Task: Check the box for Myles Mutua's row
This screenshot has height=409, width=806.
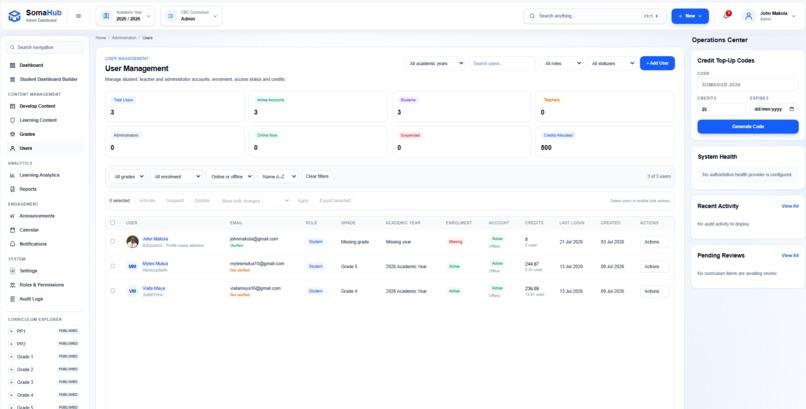Action: coord(113,266)
